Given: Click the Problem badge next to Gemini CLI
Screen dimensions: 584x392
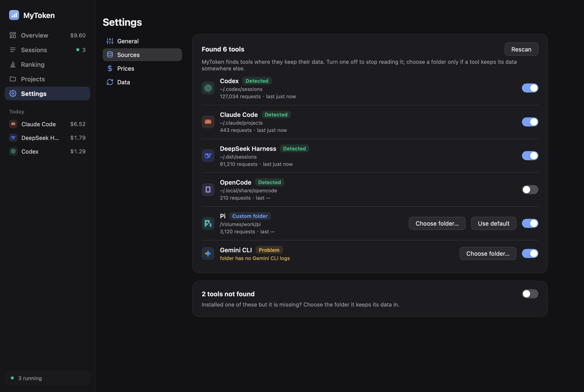Looking at the screenshot, I should (269, 250).
